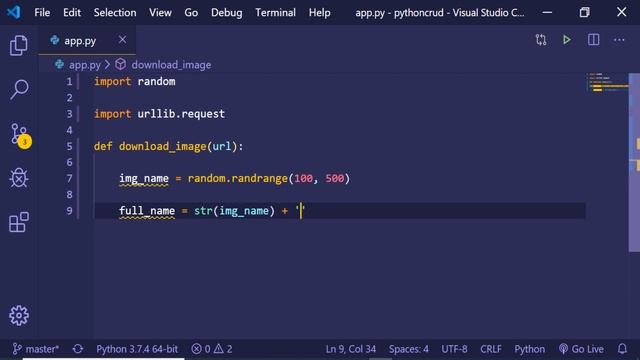This screenshot has height=360, width=640.
Task: Click the sync changes icon in status bar
Action: coord(78,349)
